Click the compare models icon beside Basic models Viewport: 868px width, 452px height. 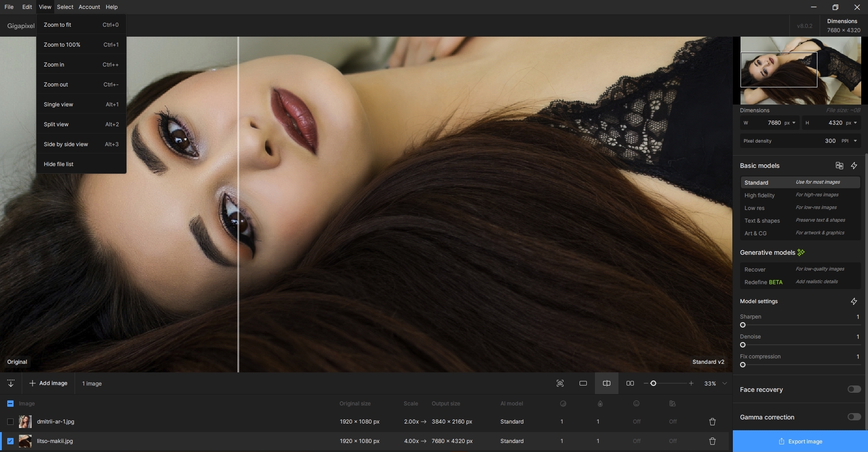840,166
